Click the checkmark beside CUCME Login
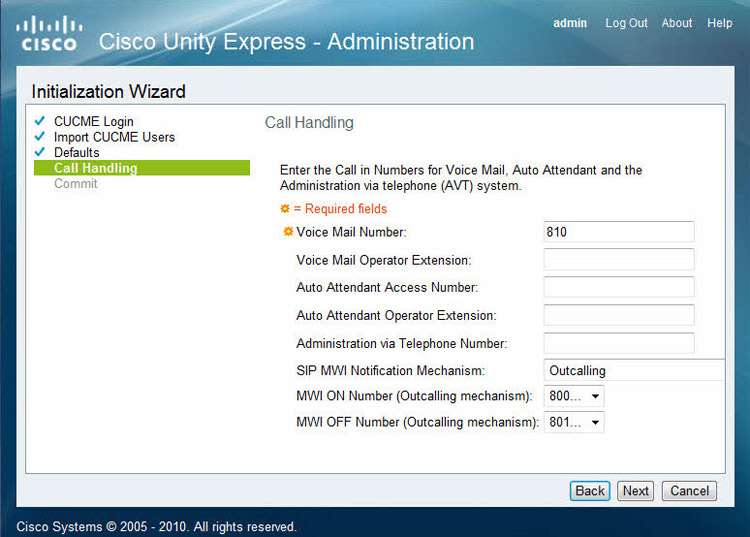 point(40,121)
